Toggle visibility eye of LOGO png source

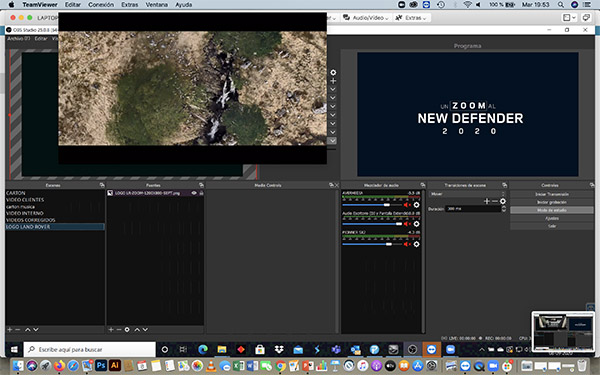point(194,193)
